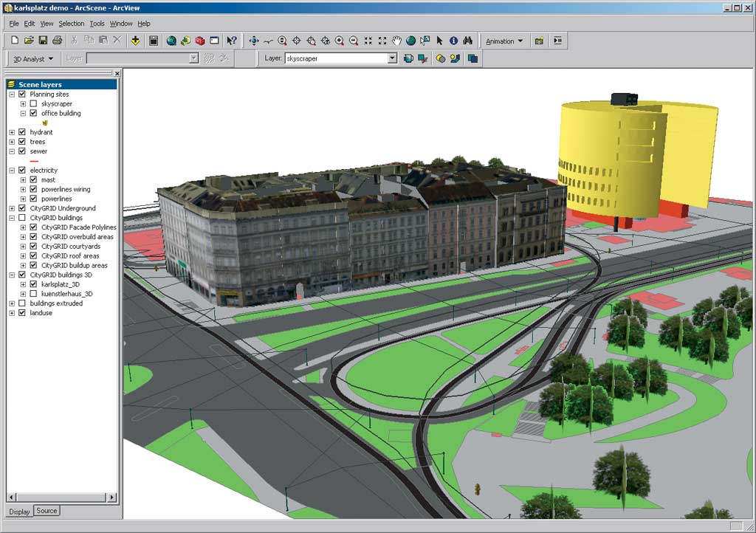Expand the karlsplatz_3D layer node
The width and height of the screenshot is (756, 533).
tap(23, 284)
